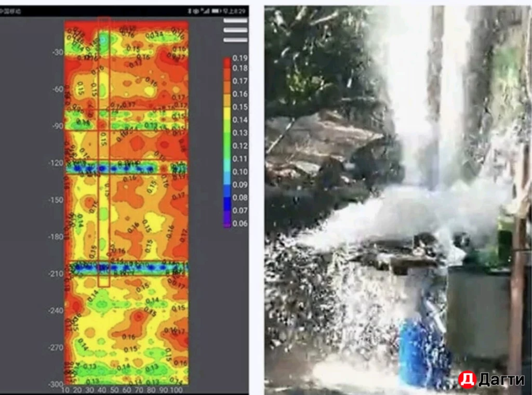Viewport: 532px width, 395px height.
Task: Tap the 8:29 clock in status bar
Action: pyautogui.click(x=238, y=11)
